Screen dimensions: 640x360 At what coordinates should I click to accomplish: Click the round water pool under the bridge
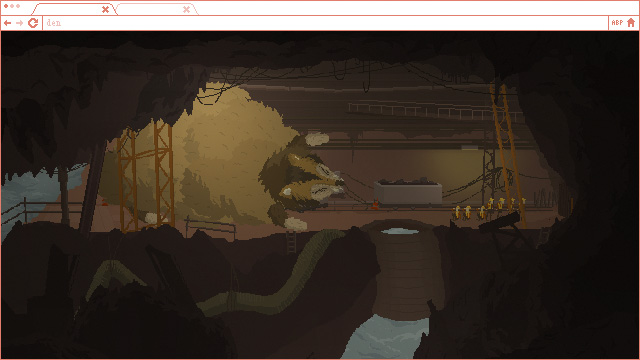[x=399, y=231]
